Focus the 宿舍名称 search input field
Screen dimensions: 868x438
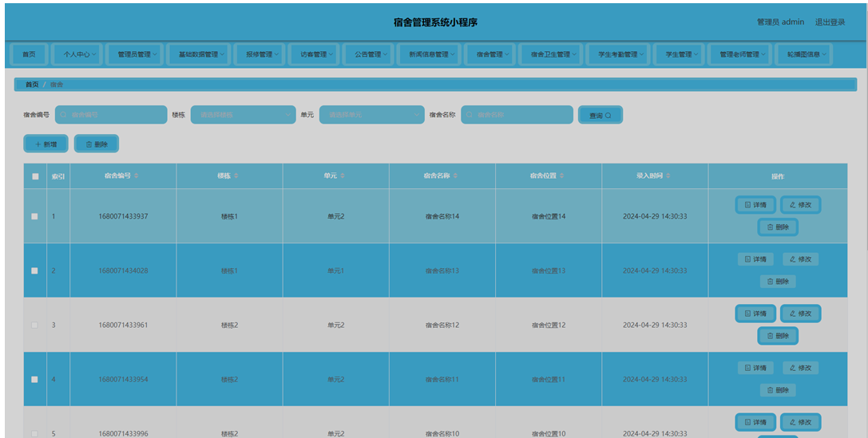pos(517,115)
